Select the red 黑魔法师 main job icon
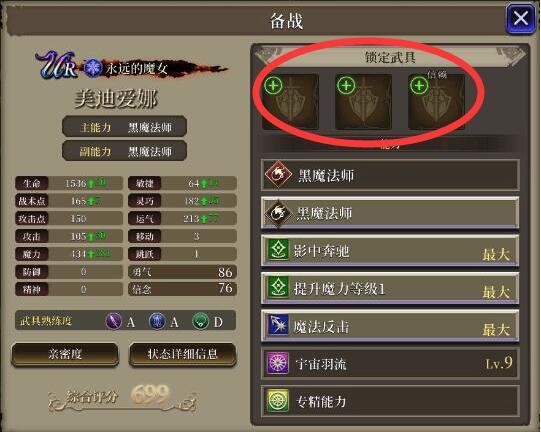Screen dimensions: 541x432 (278, 175)
